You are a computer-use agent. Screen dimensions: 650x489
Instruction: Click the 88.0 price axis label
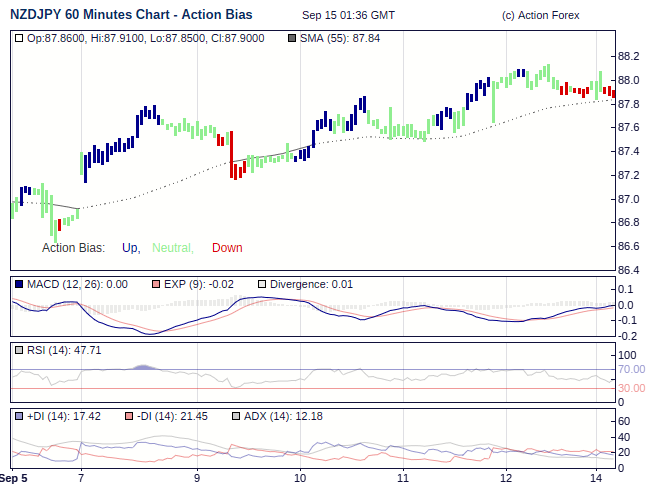[629, 80]
